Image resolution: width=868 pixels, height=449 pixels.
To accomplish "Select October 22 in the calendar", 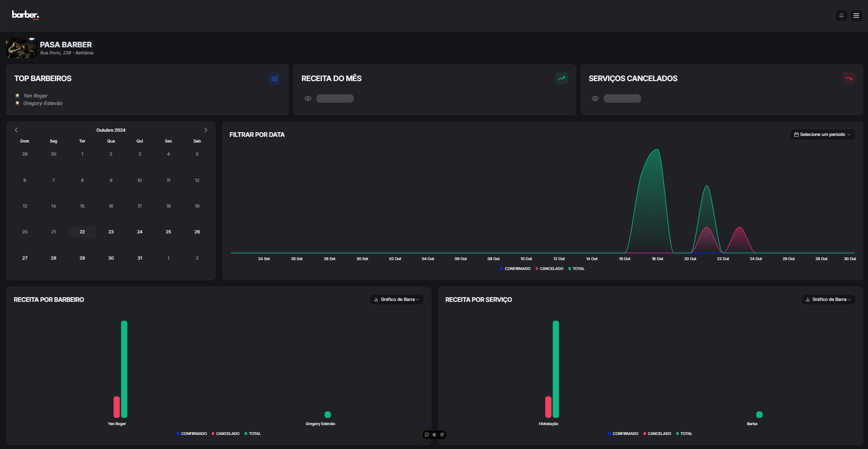I will [x=82, y=232].
